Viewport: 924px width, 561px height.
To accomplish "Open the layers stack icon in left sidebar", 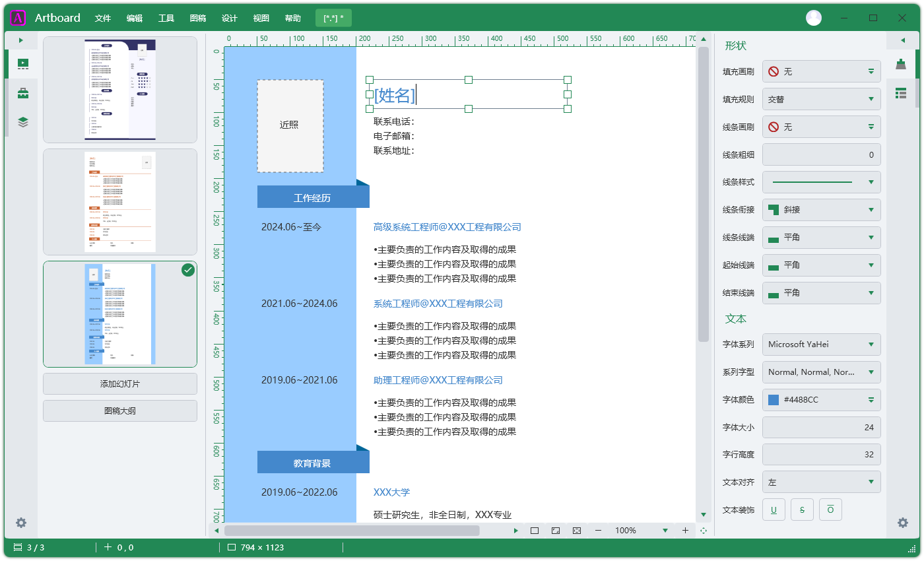I will [x=23, y=122].
